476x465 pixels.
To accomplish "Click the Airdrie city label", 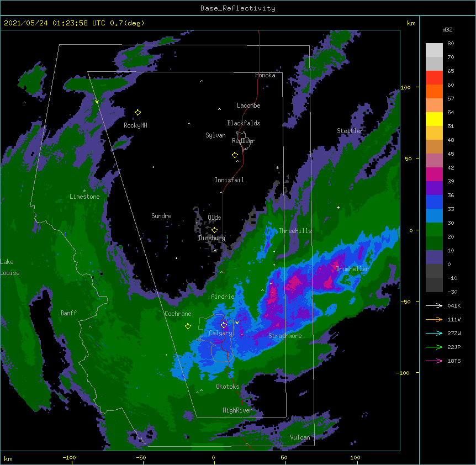I will tap(223, 297).
